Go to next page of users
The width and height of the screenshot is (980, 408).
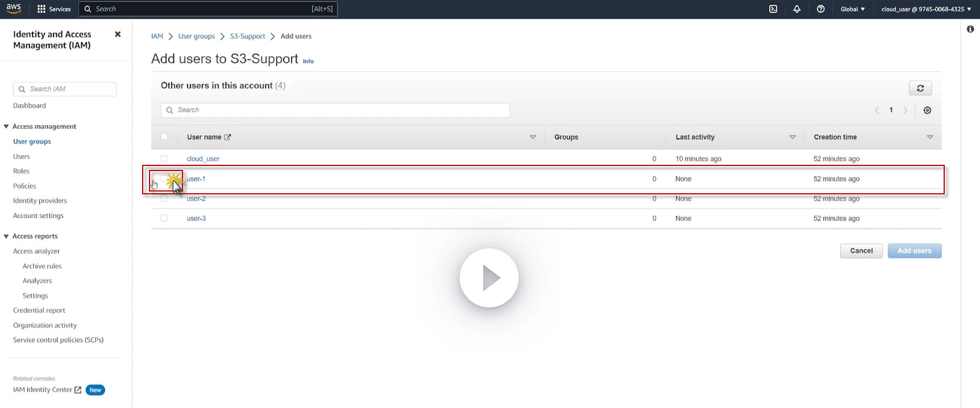tap(906, 110)
